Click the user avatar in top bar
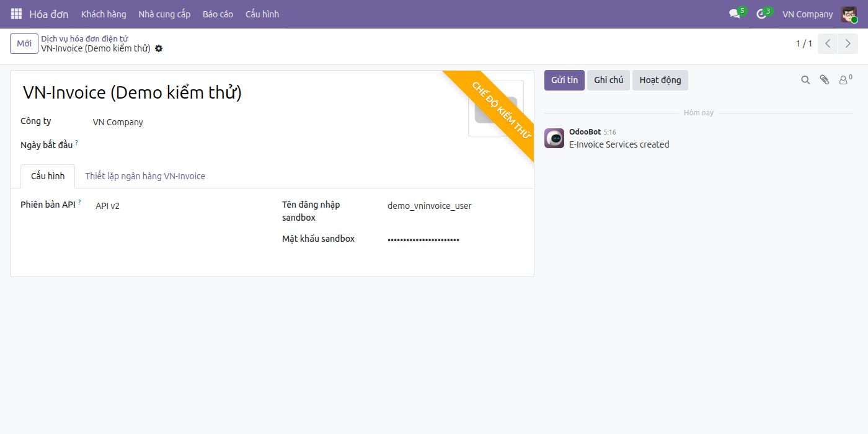The image size is (868, 434). [x=849, y=14]
